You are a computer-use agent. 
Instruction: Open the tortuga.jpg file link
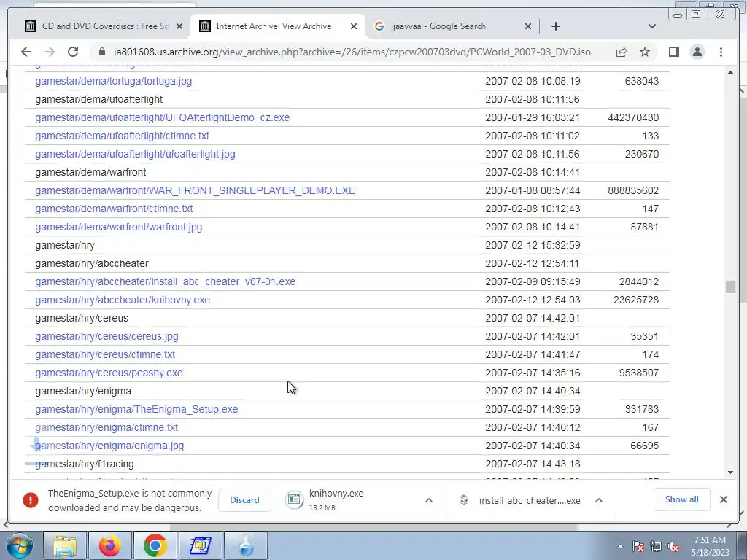(x=113, y=81)
